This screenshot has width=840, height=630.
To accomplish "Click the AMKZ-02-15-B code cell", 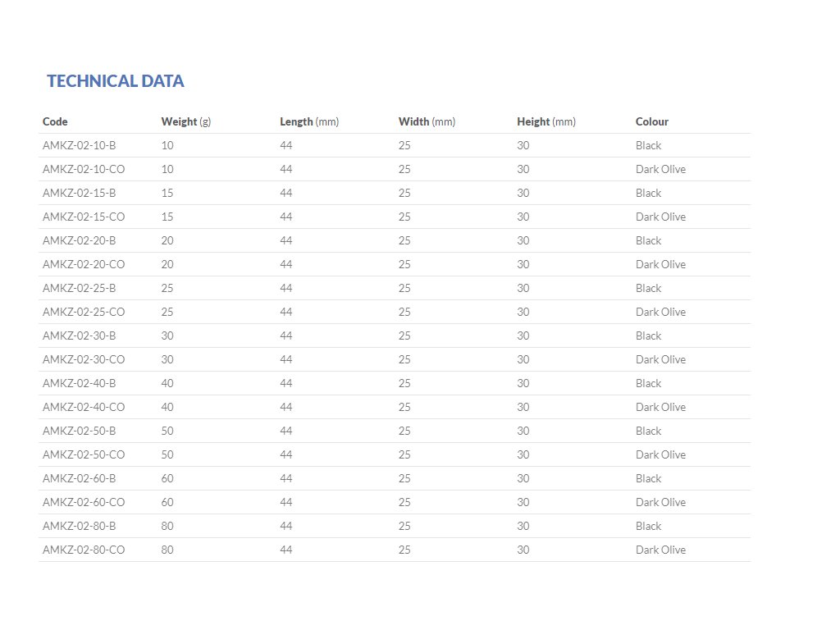I will point(79,193).
